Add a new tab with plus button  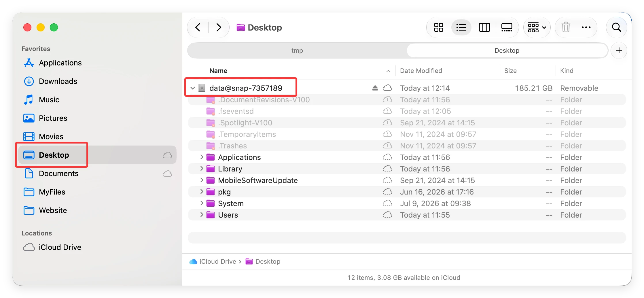[619, 50]
